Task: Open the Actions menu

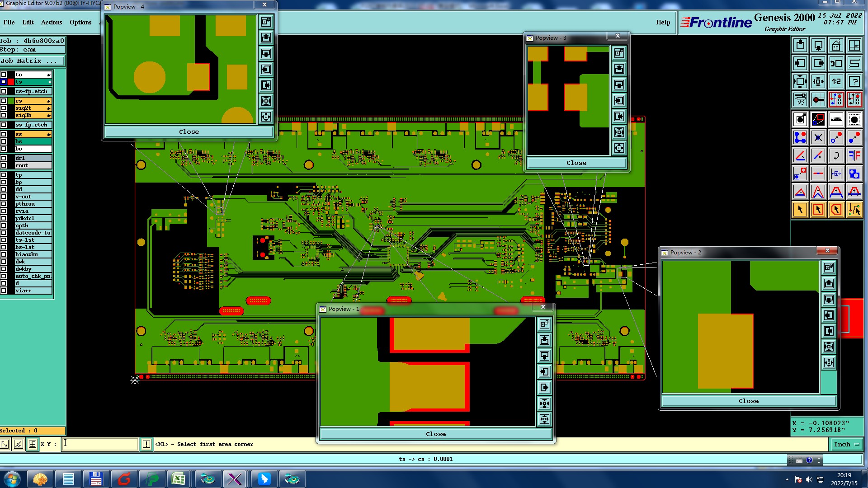Action: coord(52,22)
